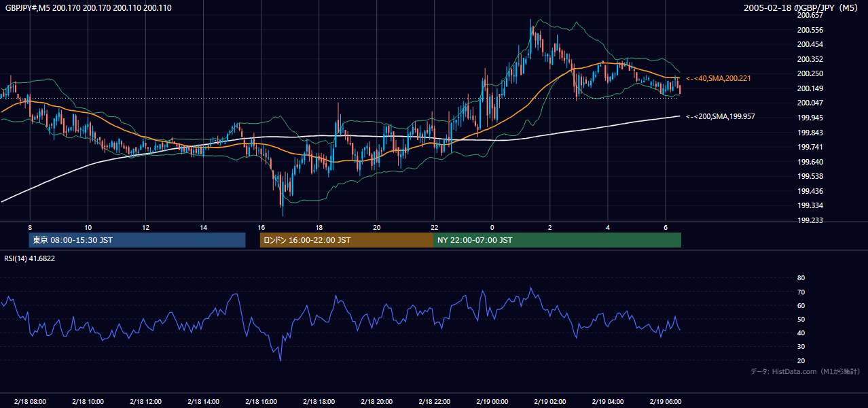Click the 199.538 price axis label
868x408 pixels.
click(x=810, y=176)
